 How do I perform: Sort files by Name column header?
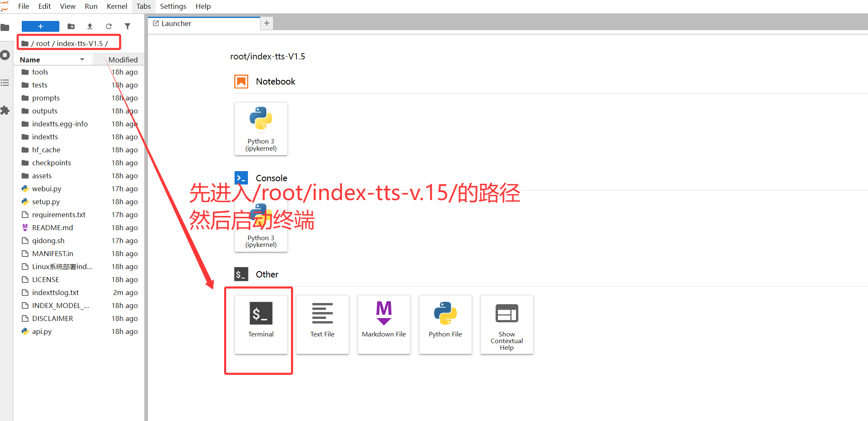30,60
